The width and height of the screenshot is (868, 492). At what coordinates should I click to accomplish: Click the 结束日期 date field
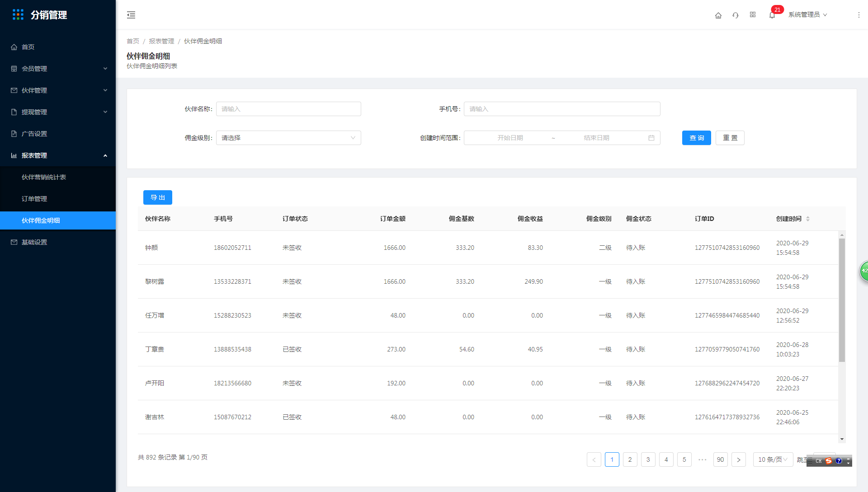(596, 138)
